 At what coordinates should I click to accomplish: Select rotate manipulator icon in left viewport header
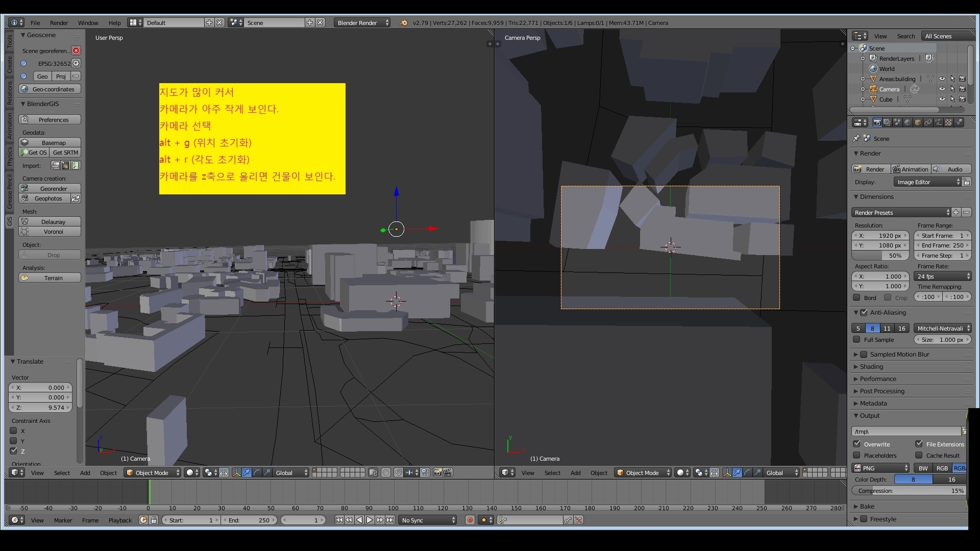tap(257, 472)
